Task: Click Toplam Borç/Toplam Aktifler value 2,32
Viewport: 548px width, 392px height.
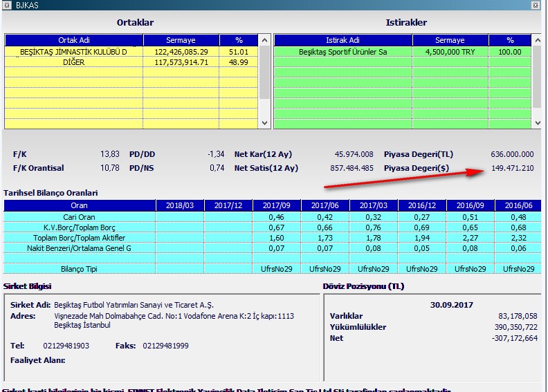Action: click(x=518, y=238)
